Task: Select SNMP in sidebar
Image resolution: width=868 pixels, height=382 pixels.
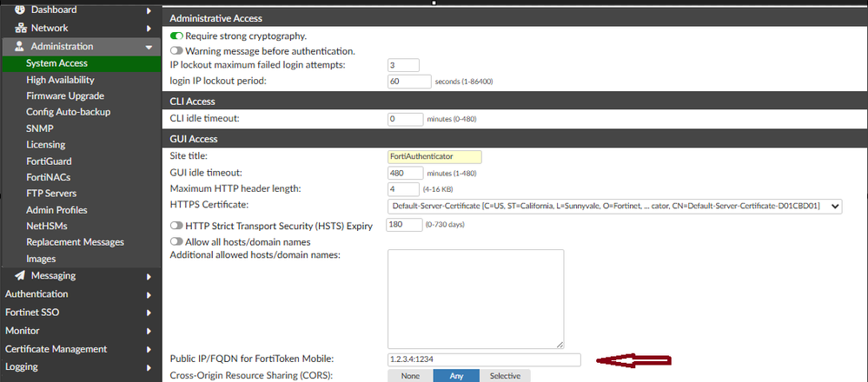Action: tap(39, 128)
